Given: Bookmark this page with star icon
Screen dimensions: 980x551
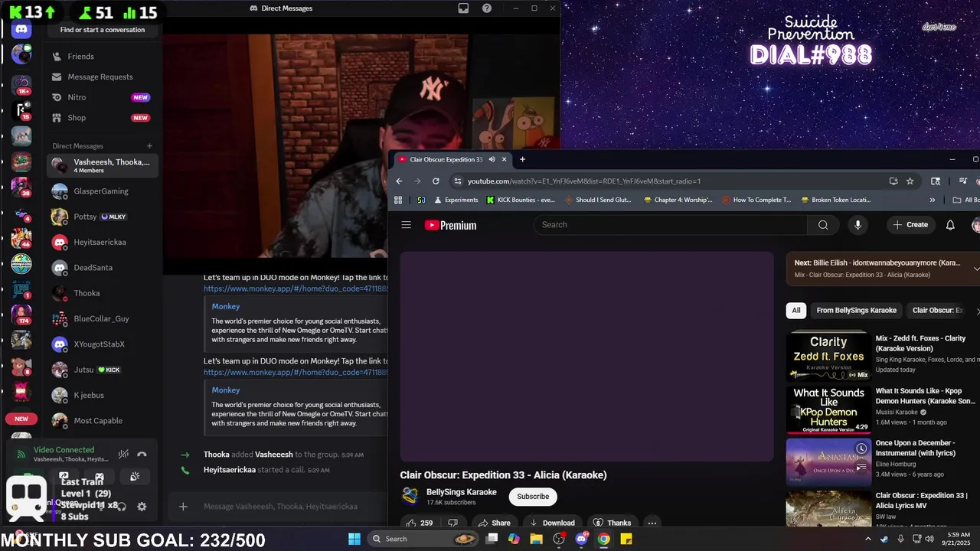Looking at the screenshot, I should [910, 181].
